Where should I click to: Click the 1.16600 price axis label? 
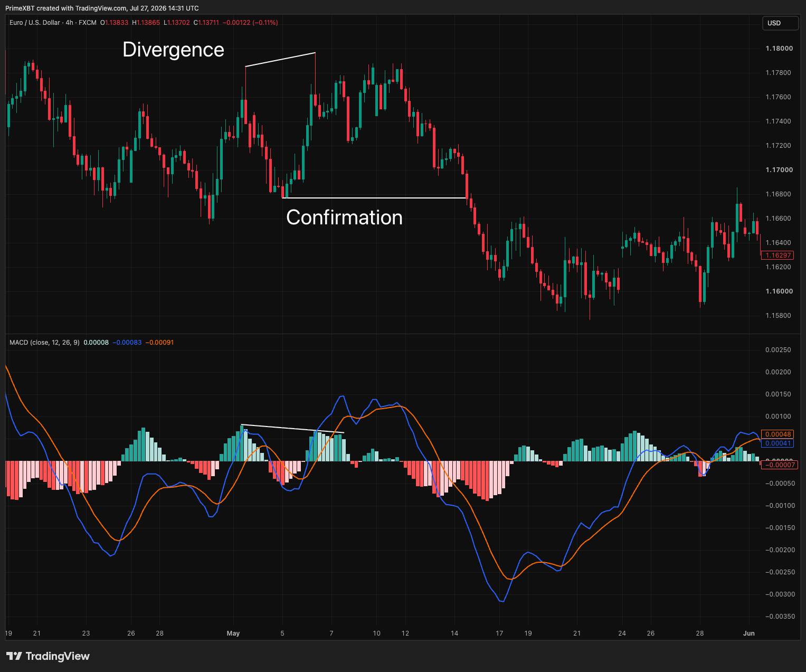tap(779, 219)
